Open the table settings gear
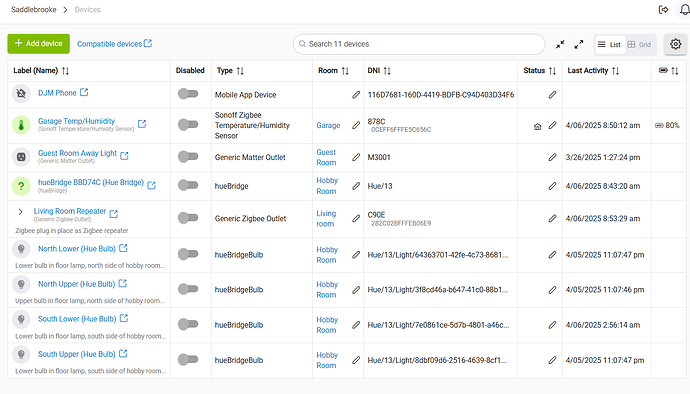The image size is (690, 394). click(x=675, y=44)
